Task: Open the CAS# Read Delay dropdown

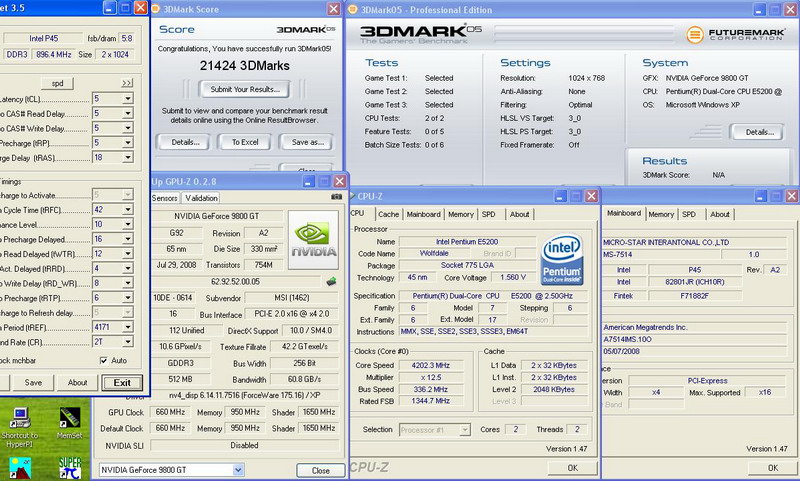Action: [x=128, y=113]
